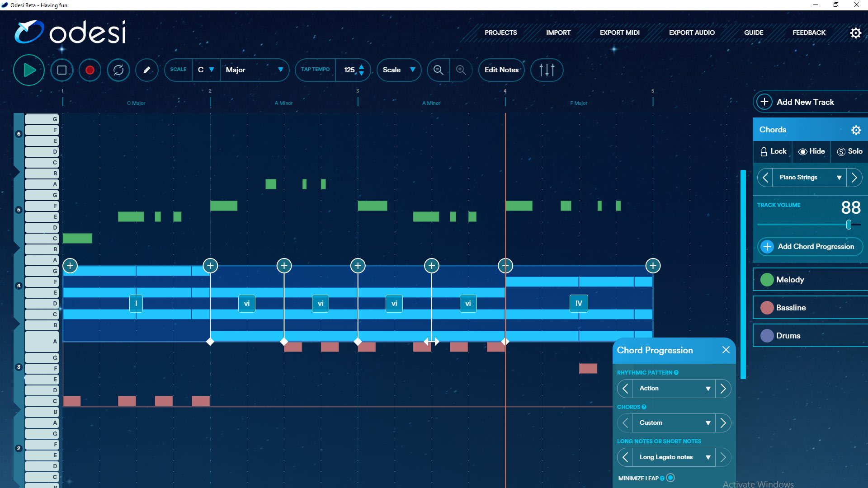Screen dimensions: 868x488
Task: Open the mixer faders panel
Action: coord(547,70)
